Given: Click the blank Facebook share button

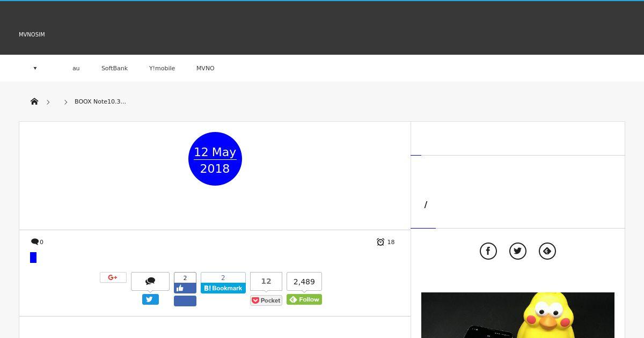Looking at the screenshot, I should pos(185,301).
